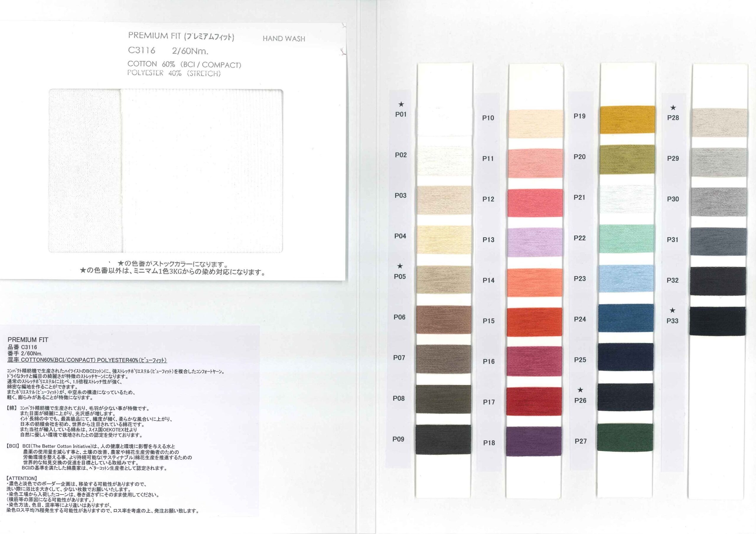Click the P09 color number label

[x=398, y=439]
